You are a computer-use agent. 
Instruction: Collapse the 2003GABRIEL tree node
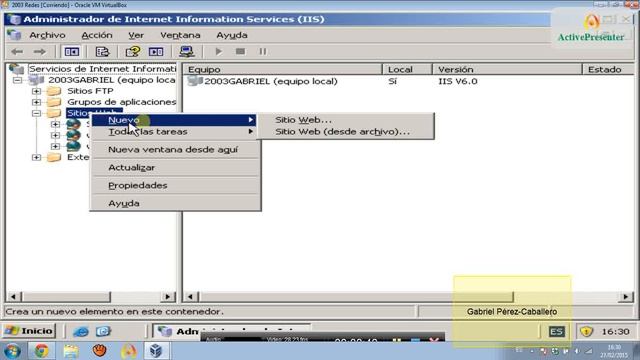pos(17,80)
